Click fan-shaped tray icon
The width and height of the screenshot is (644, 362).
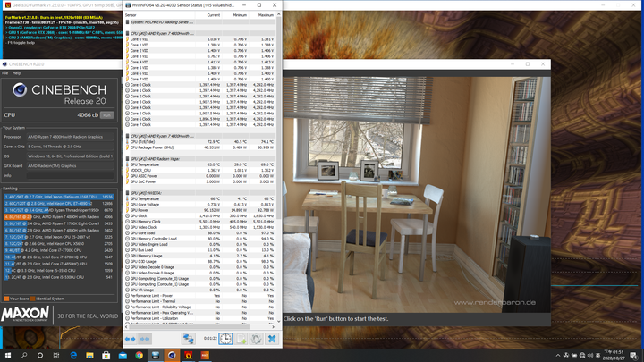click(566, 356)
